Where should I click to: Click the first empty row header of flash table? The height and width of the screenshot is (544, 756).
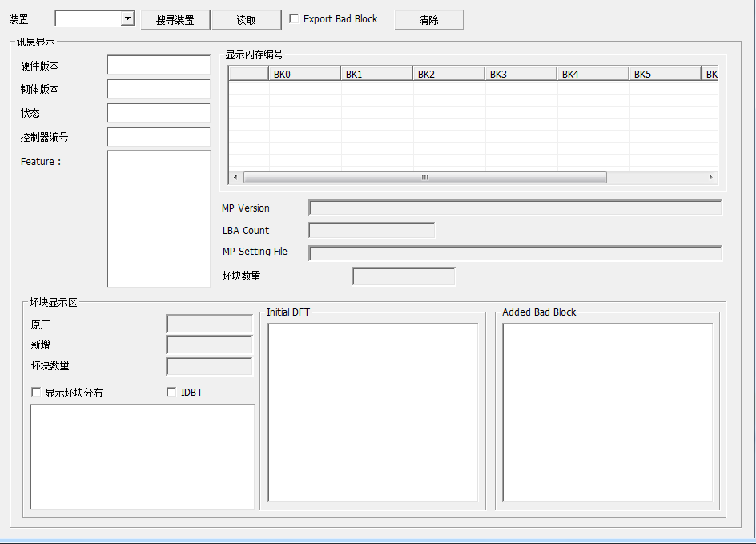249,88
